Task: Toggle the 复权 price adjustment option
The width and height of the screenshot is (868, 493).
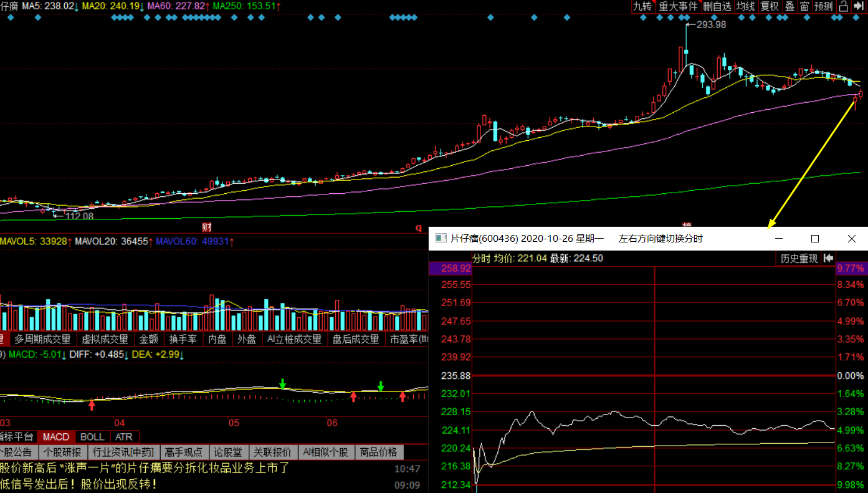Action: click(770, 6)
